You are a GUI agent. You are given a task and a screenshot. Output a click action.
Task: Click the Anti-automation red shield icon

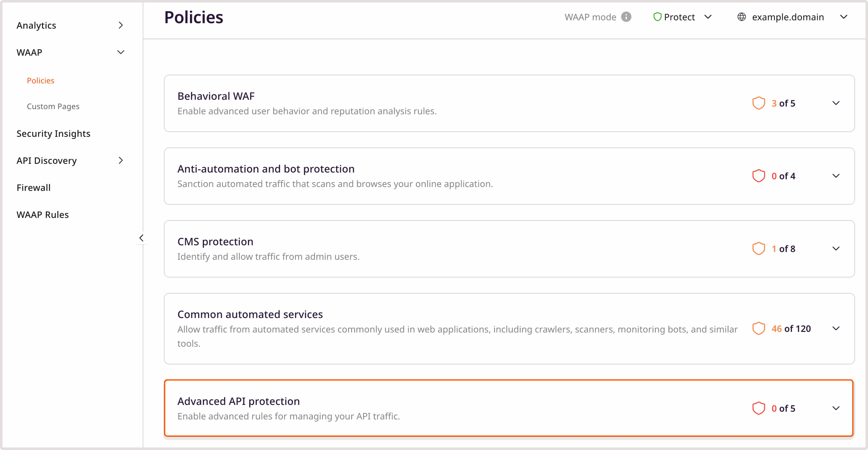point(759,176)
